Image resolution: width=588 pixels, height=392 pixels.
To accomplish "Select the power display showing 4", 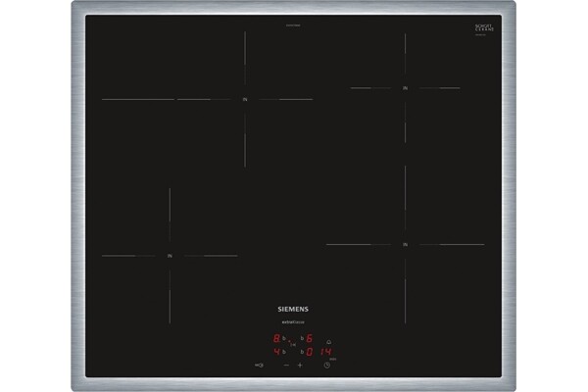I will point(276,352).
